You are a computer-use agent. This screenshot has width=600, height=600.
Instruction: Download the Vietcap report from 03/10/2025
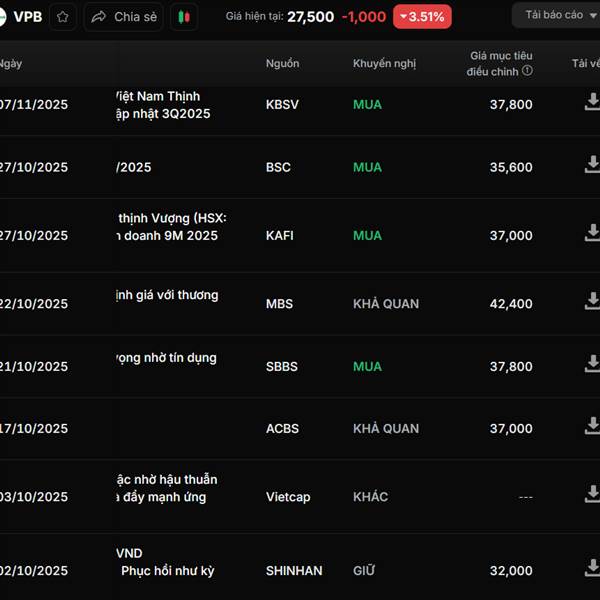tap(592, 494)
